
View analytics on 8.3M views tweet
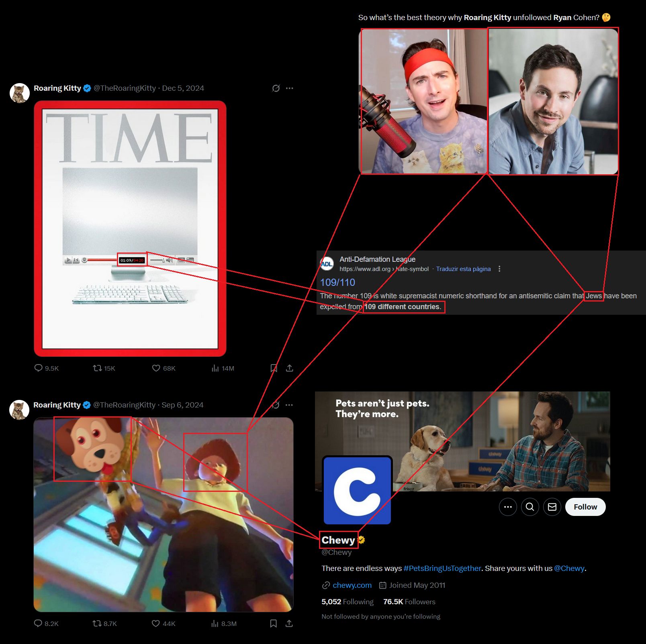(x=215, y=623)
